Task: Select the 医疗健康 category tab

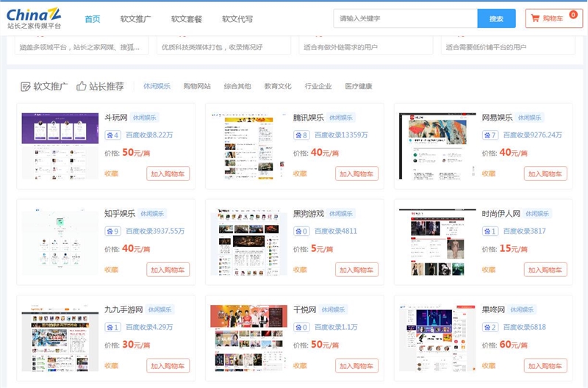Action: [x=359, y=86]
